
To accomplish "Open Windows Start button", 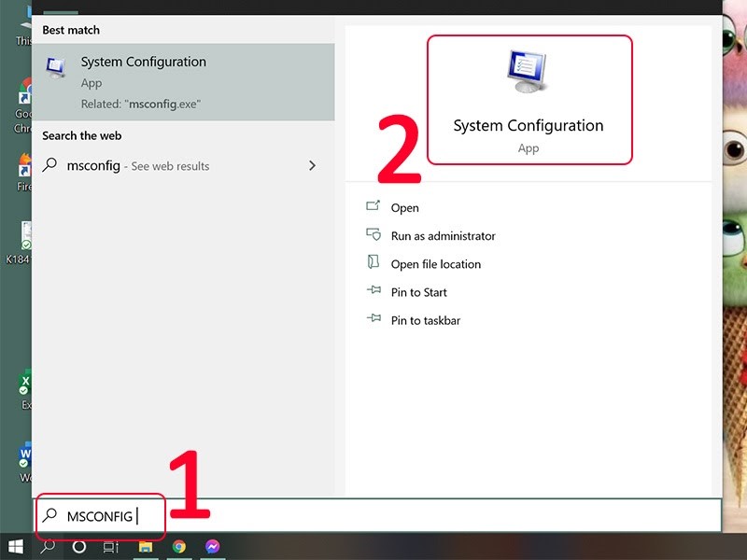I will coord(15,547).
